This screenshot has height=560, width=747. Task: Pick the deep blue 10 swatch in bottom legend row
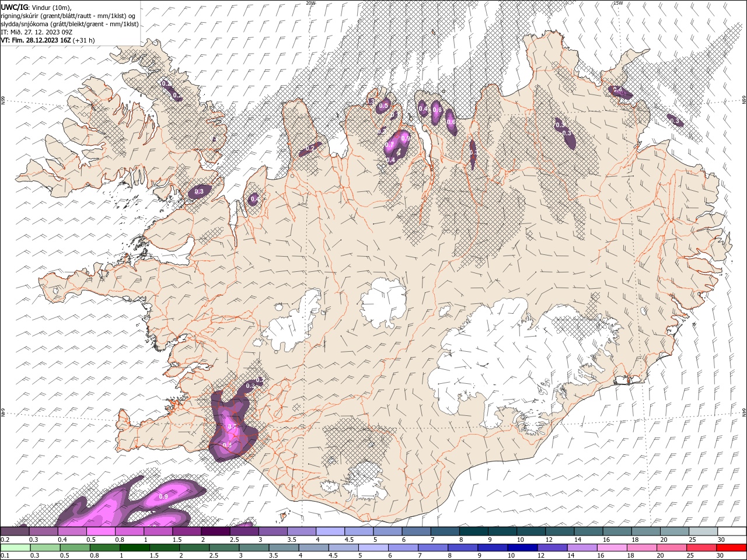522,548
